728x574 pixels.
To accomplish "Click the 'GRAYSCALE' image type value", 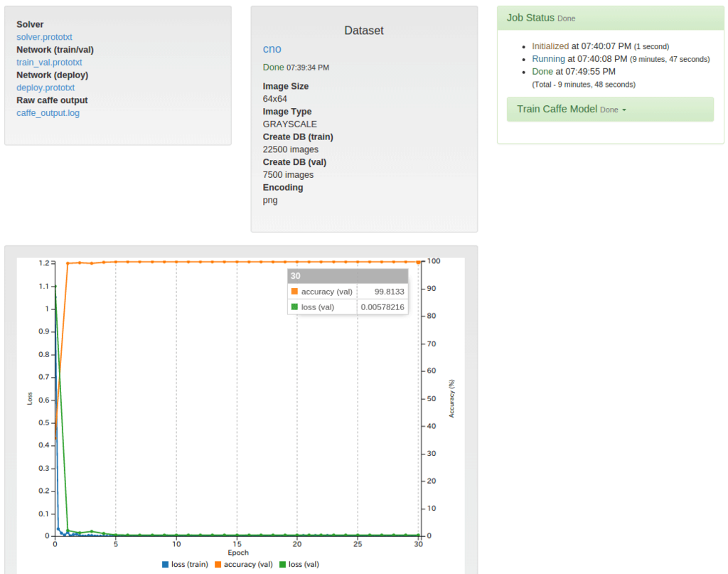I will [290, 124].
